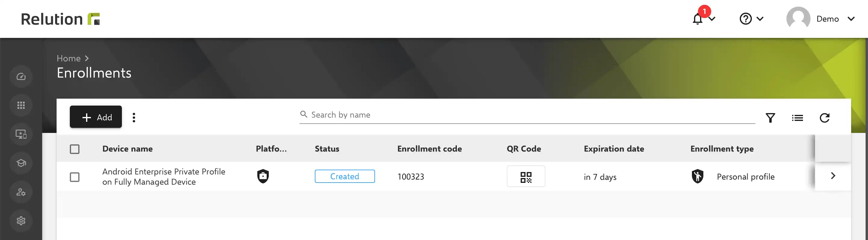Click the Relution logo
This screenshot has width=868, height=240.
click(60, 19)
